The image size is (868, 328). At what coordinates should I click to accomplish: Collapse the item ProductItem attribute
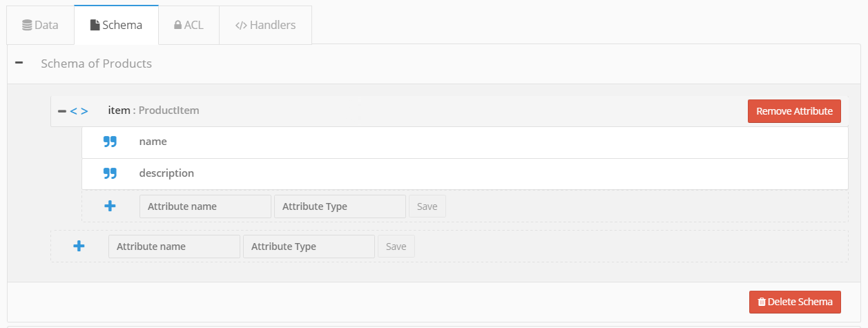coord(62,110)
